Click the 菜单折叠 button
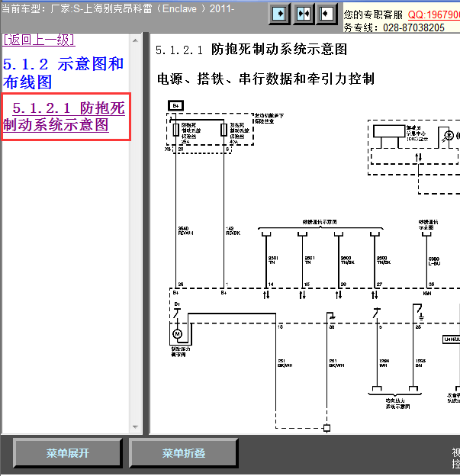This screenshot has width=460, height=476. (x=183, y=453)
